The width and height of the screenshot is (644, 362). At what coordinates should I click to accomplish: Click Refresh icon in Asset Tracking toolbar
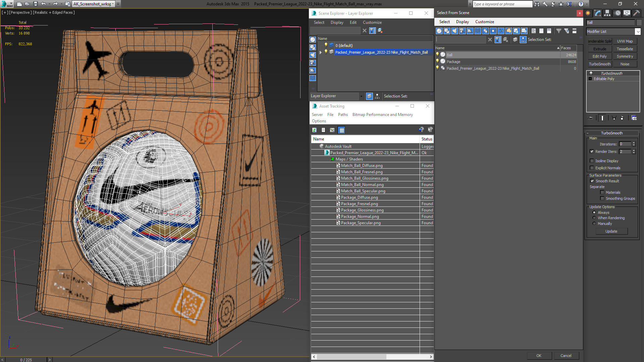tap(314, 130)
